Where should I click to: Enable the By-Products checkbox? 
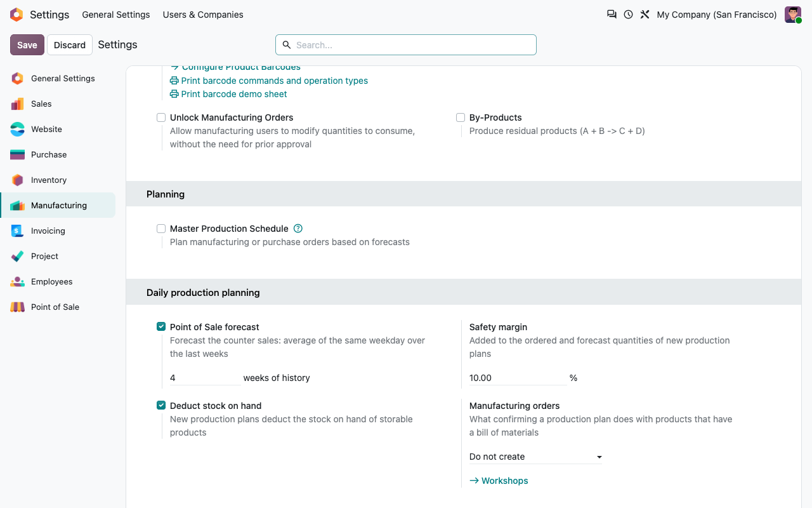point(461,117)
